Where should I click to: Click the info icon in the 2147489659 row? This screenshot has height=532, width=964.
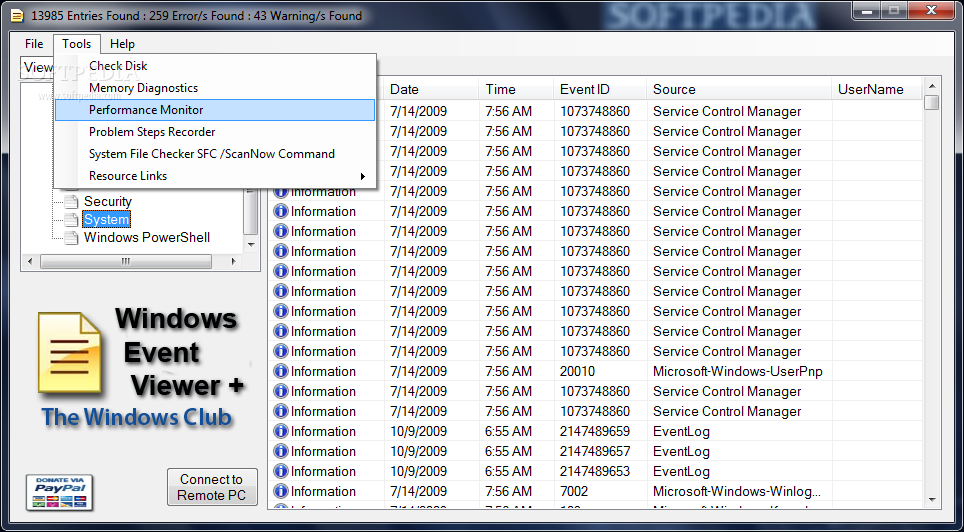[280, 431]
